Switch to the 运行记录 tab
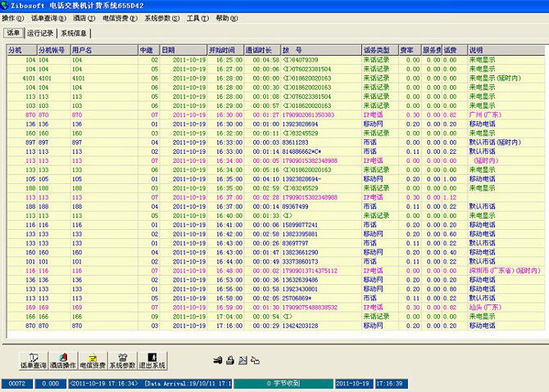 [x=40, y=34]
